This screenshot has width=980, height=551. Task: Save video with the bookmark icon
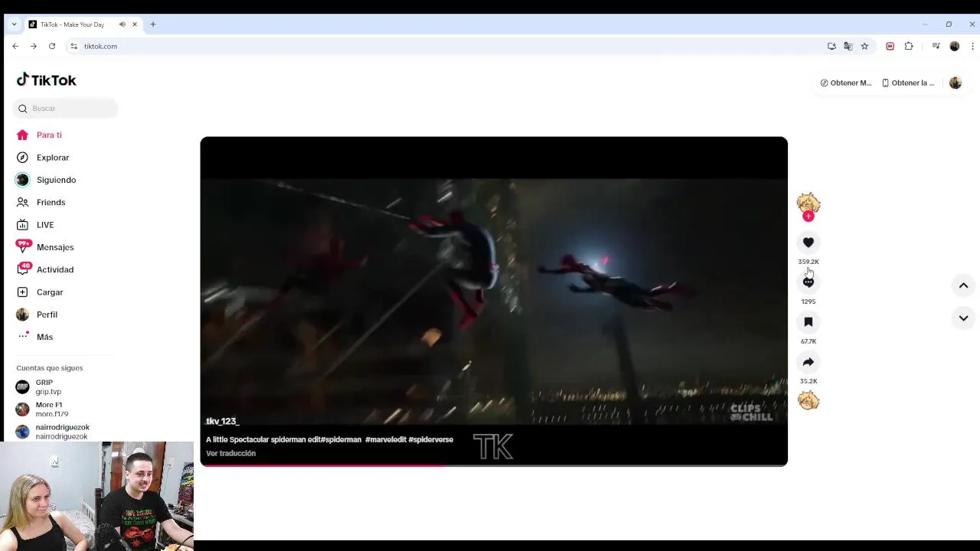pyautogui.click(x=808, y=322)
